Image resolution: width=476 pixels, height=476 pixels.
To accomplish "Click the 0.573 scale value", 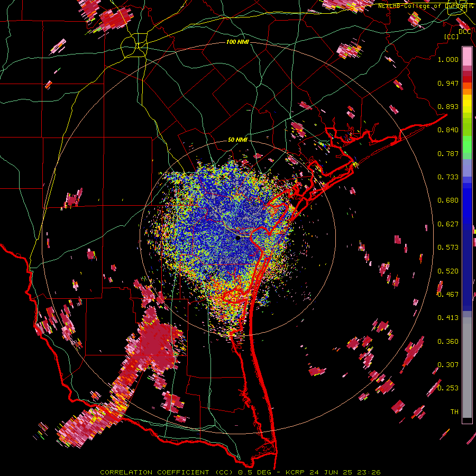I will tap(448, 248).
